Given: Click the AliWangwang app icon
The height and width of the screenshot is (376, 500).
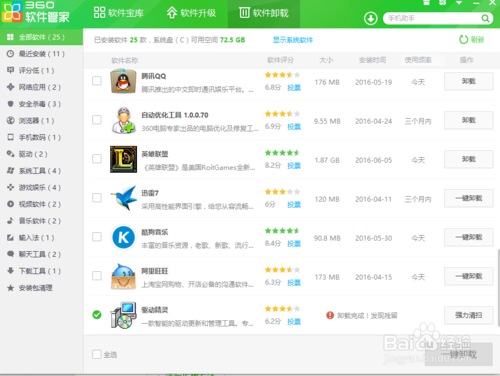Looking at the screenshot, I should click(123, 276).
